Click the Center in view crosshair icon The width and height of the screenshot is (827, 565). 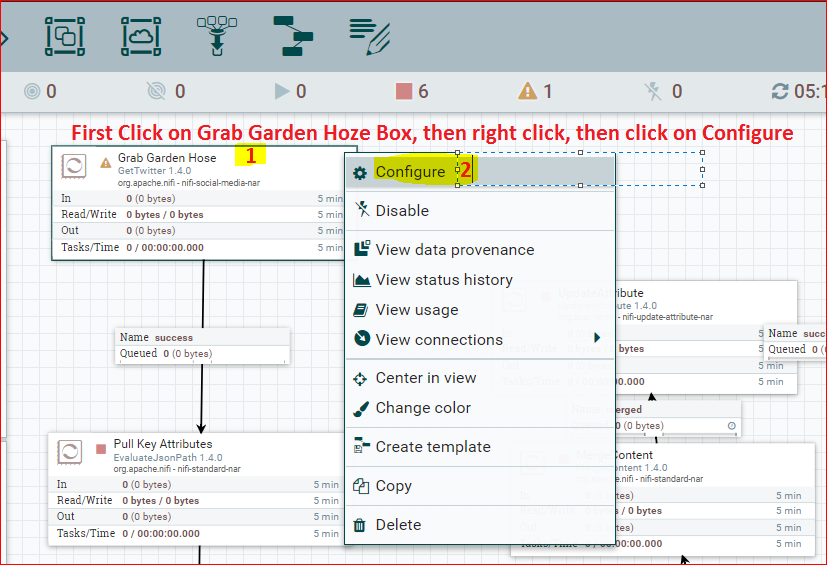pyautogui.click(x=360, y=379)
